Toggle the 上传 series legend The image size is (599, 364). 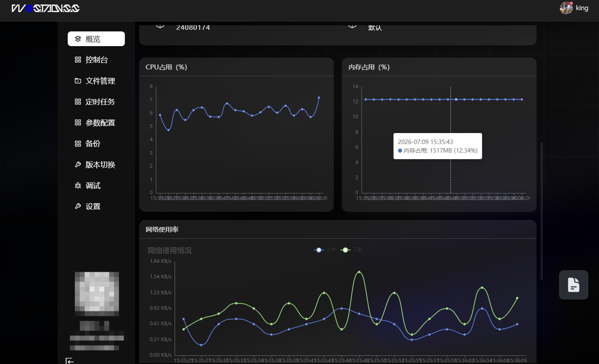[x=325, y=250]
